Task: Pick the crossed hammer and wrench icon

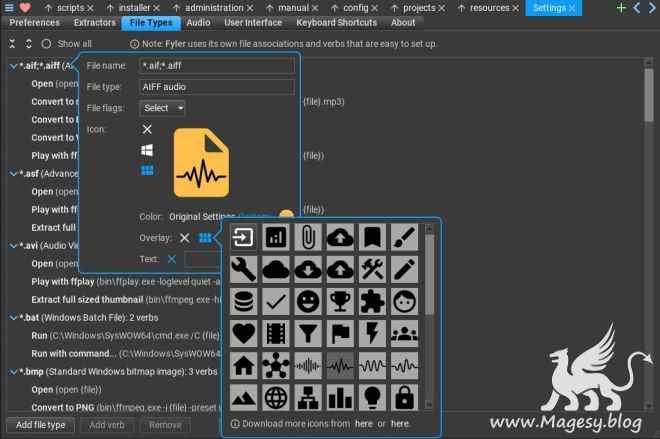Action: (372, 269)
